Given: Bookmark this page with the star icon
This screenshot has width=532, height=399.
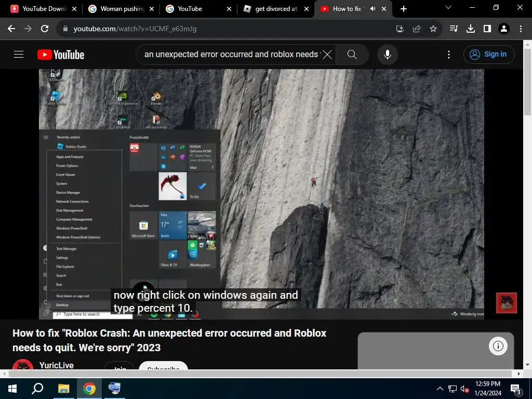Looking at the screenshot, I should pyautogui.click(x=433, y=29).
